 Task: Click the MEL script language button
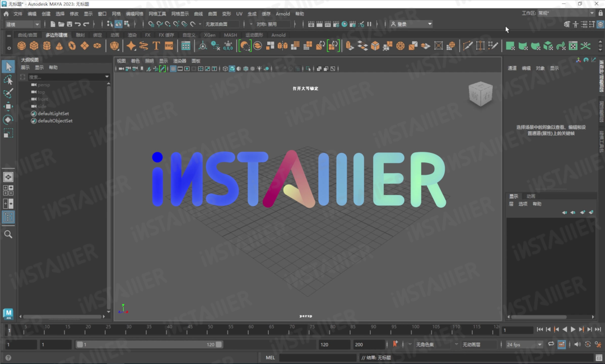(x=271, y=357)
